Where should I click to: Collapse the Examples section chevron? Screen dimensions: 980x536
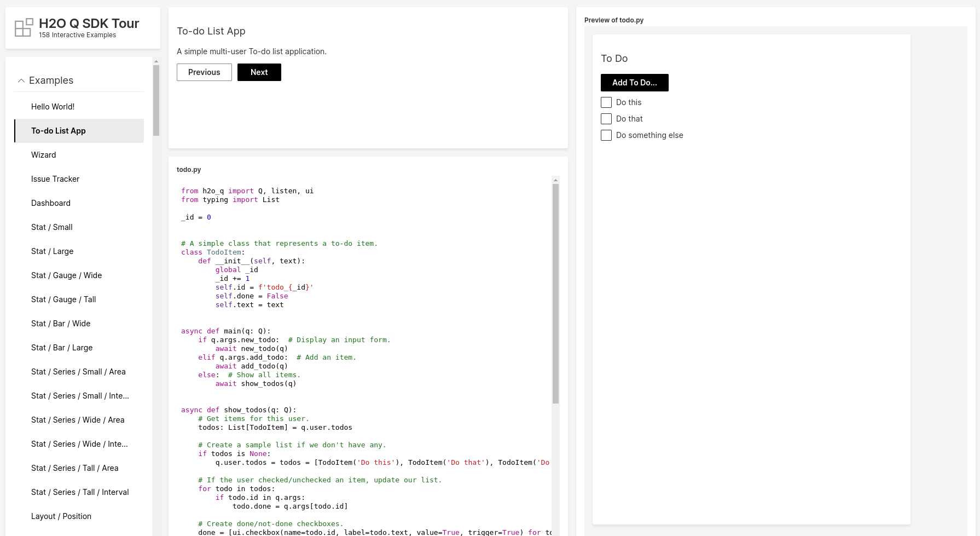point(21,80)
